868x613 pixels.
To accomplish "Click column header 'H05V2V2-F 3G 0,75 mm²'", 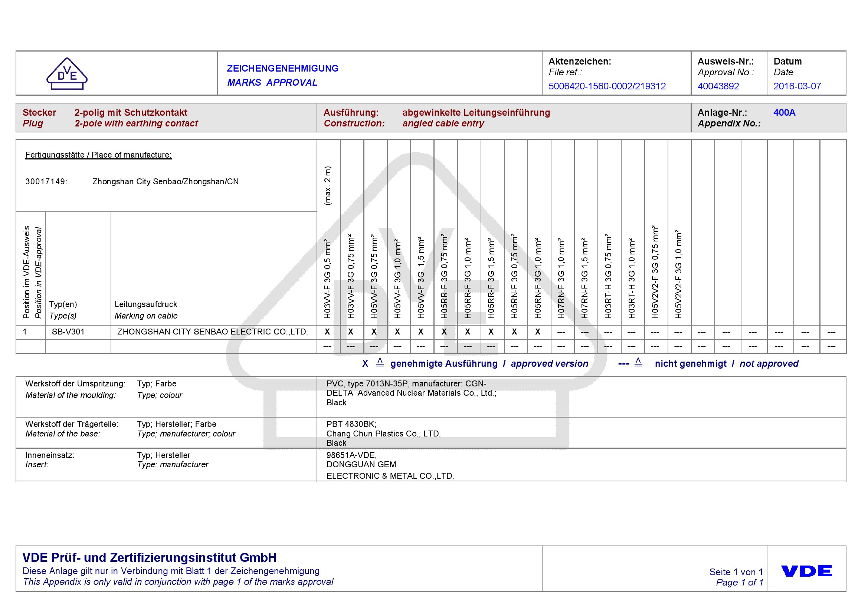I will pyautogui.click(x=655, y=272).
